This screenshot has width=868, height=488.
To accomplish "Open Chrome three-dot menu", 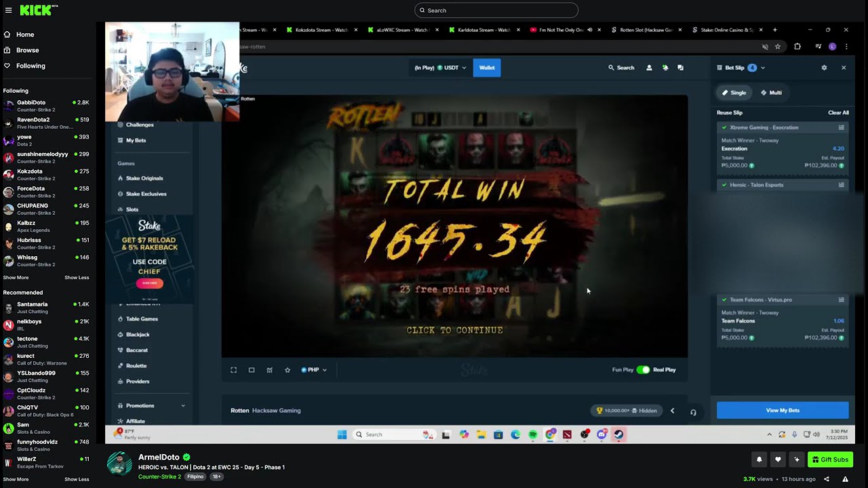I will point(846,47).
